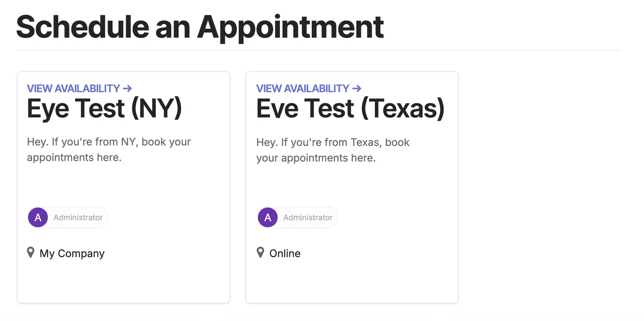The height and width of the screenshot is (321, 644).
Task: Click the purple avatar on the NY card
Action: pos(38,218)
